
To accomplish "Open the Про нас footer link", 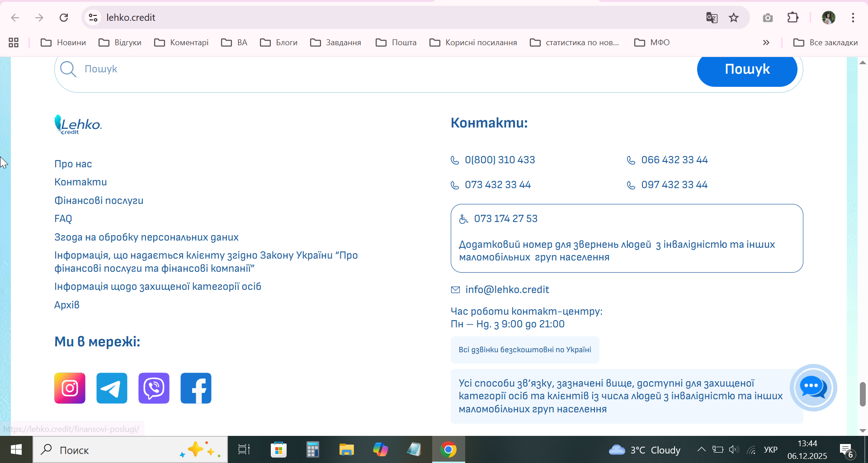I will tap(73, 164).
